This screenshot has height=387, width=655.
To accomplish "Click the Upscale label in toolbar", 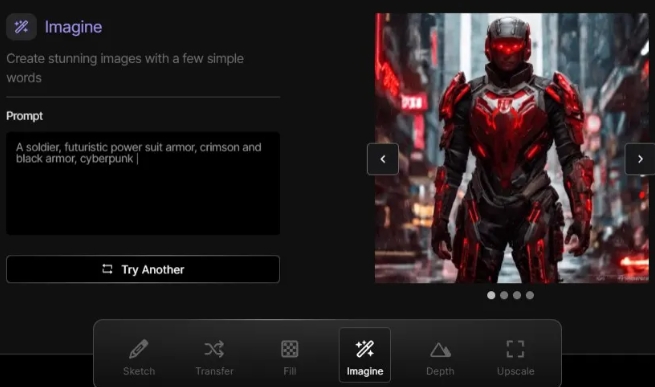I will [515, 371].
